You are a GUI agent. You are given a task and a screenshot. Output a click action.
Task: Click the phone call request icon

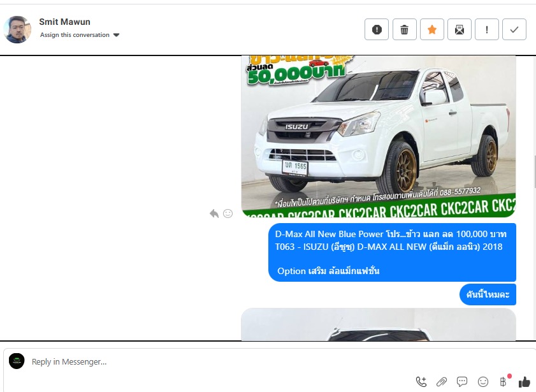[x=421, y=382]
